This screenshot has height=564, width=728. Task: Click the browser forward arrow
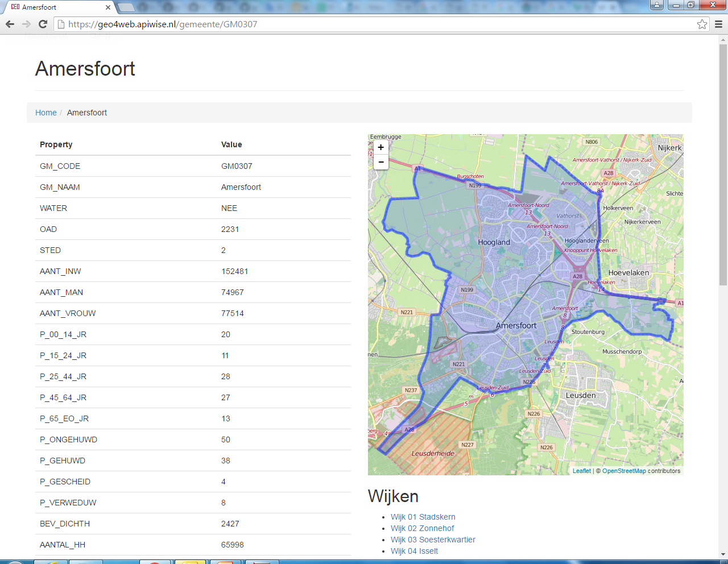pyautogui.click(x=26, y=24)
